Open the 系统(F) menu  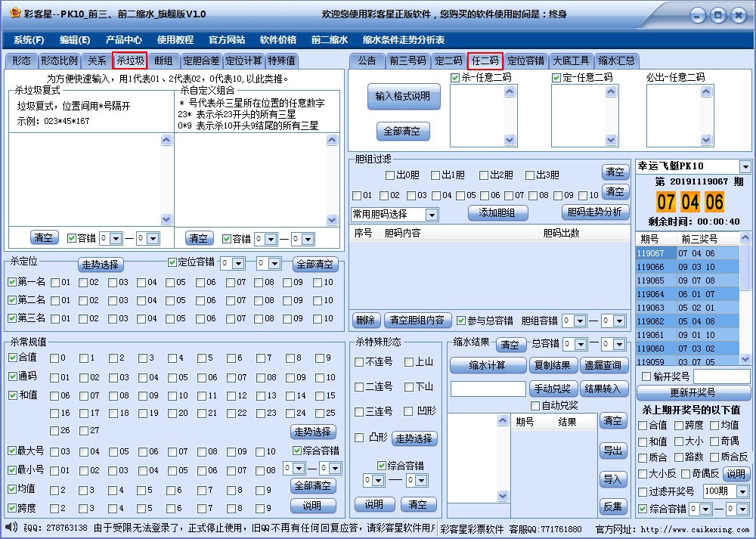pos(27,39)
